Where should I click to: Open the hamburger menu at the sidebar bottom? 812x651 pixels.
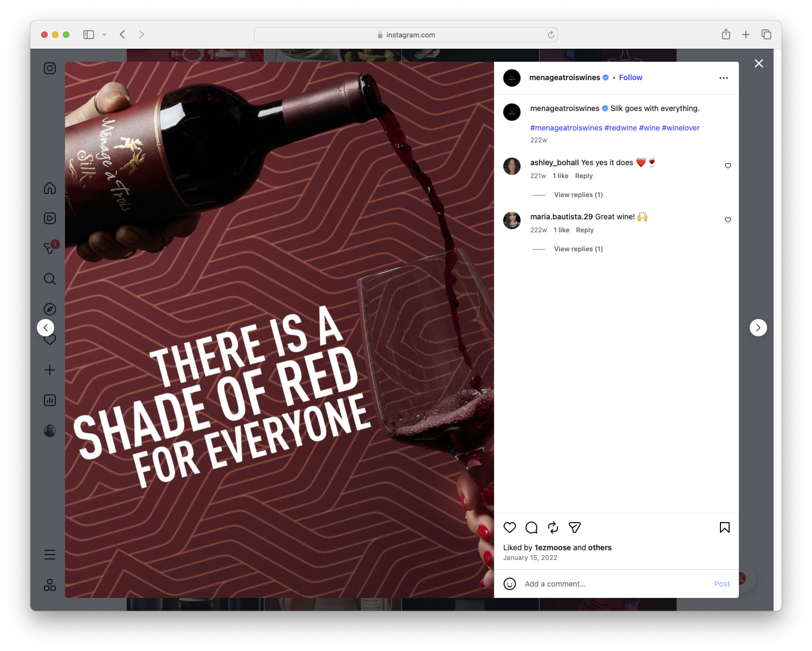point(49,554)
